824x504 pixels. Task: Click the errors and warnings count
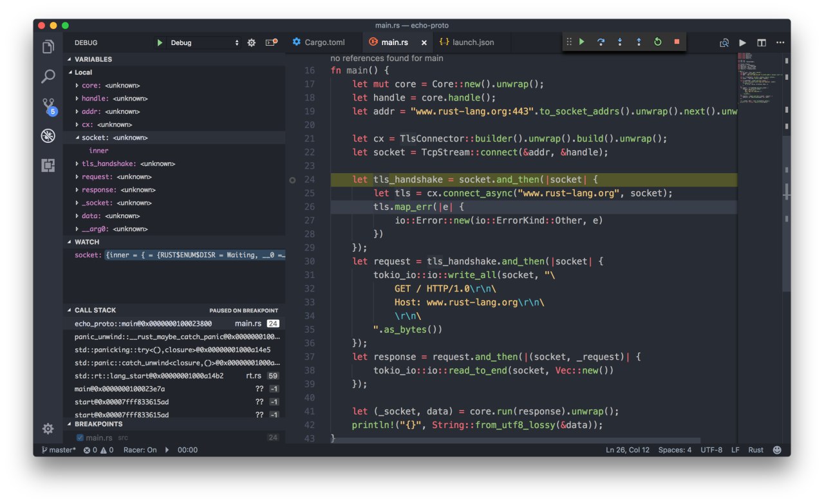click(98, 450)
